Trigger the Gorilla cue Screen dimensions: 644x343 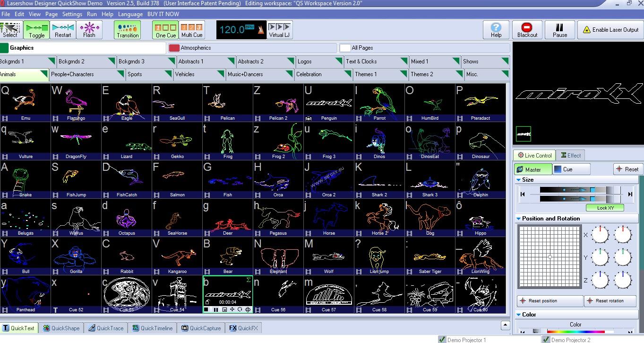[x=76, y=256]
